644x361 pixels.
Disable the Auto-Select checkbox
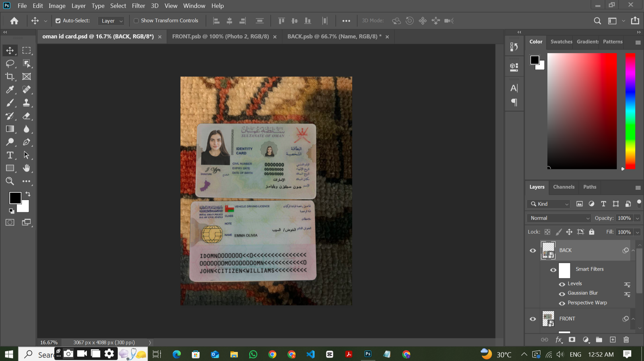point(58,21)
